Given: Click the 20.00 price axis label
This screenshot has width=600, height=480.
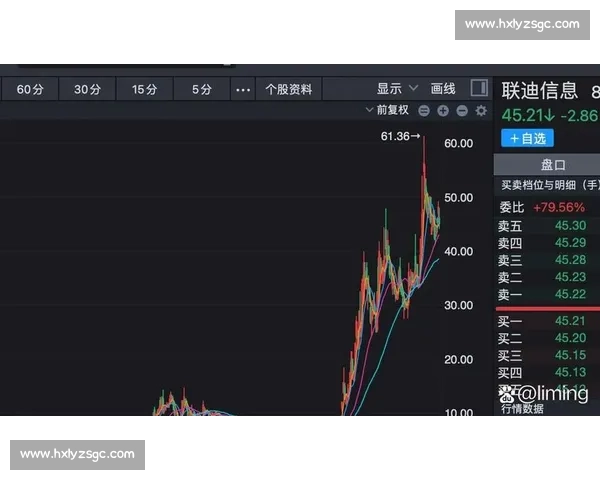Looking at the screenshot, I should 458,359.
